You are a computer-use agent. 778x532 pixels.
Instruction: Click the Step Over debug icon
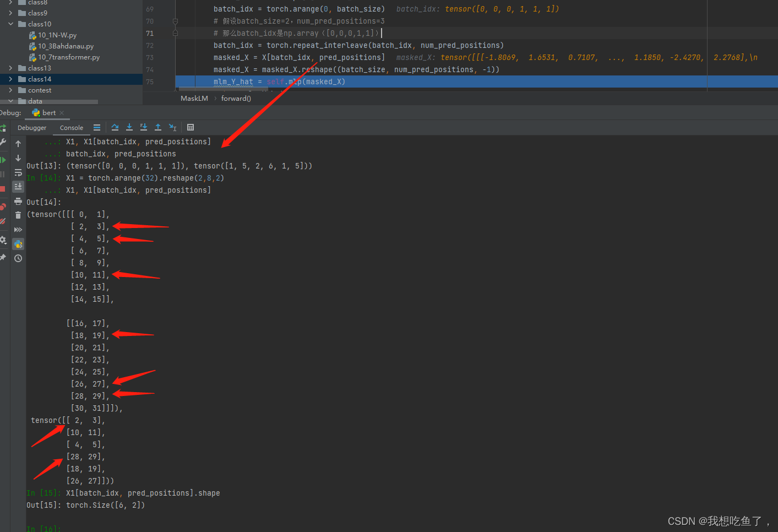(115, 127)
